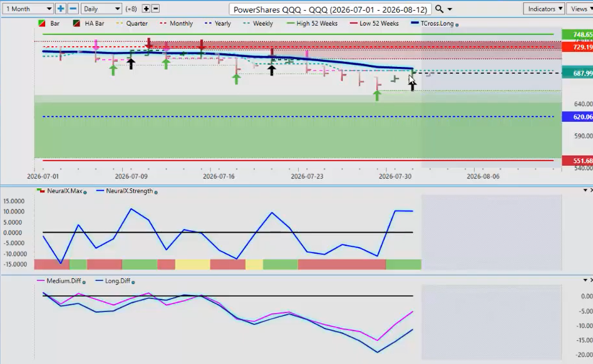Toggle the High 52 Weeks legend entry
This screenshot has height=364, width=593.
tap(312, 23)
